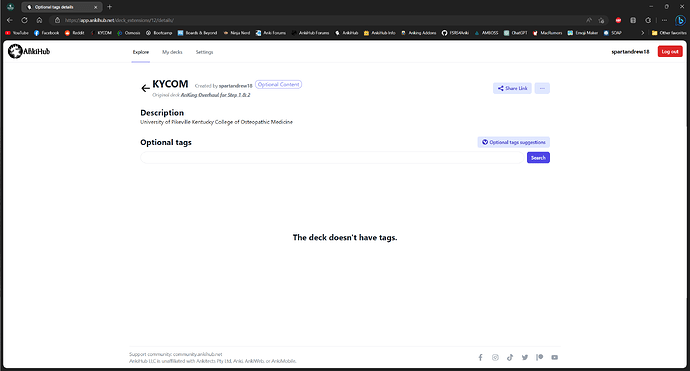The height and width of the screenshot is (371, 690).
Task: Open the Twitter icon in the footer
Action: coord(525,357)
